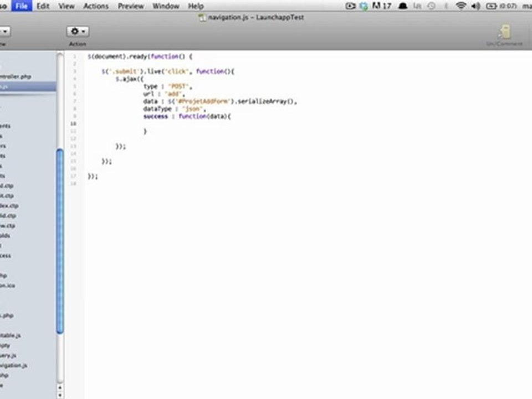
Task: Click the success : function(data){ line
Action: click(x=187, y=116)
